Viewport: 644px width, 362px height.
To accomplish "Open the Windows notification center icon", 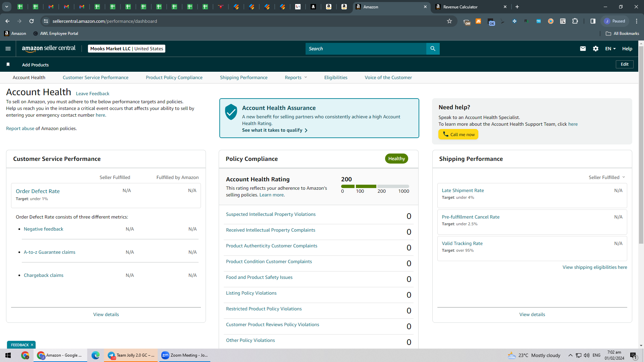I will pos(633,355).
